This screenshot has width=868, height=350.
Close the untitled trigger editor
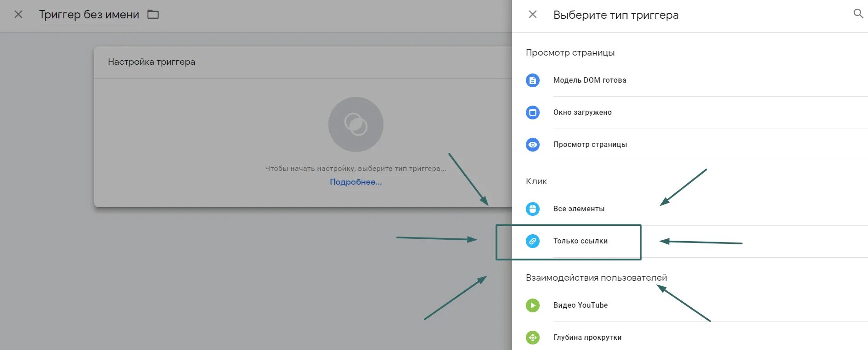18,14
